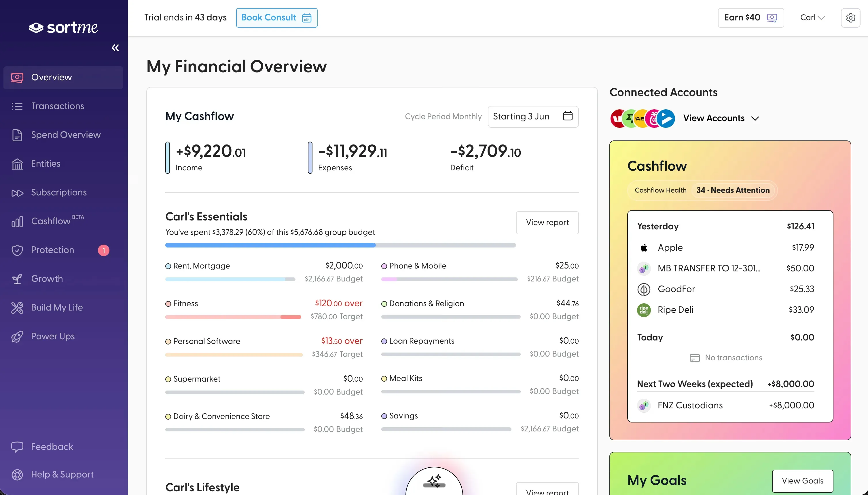868x495 pixels.
Task: Open settings via the gear icon
Action: (851, 18)
